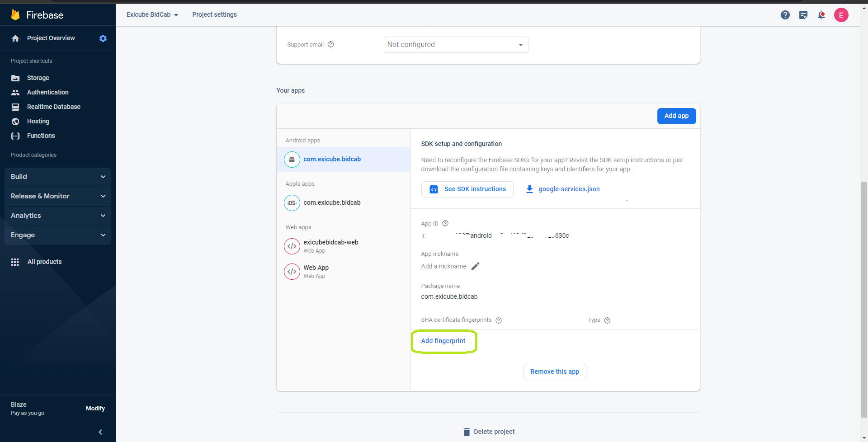
Task: Collapse the sidebar with the bottom arrow
Action: (100, 432)
